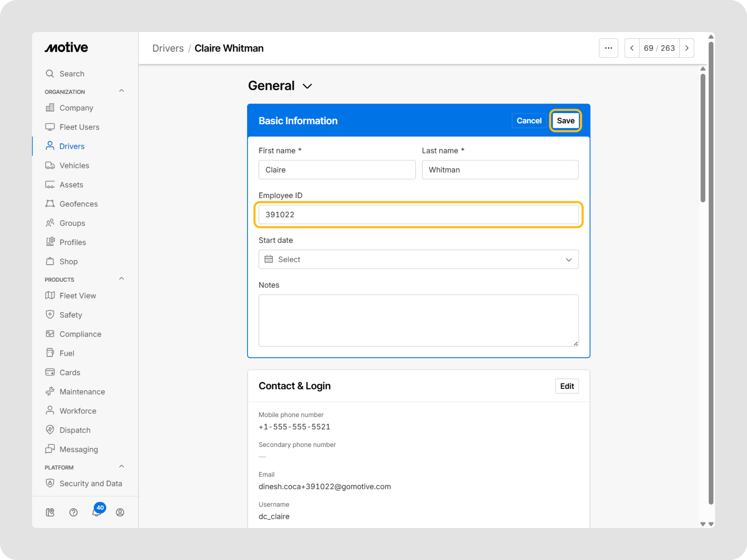Click the map book icon in bottom bar
The image size is (747, 560).
click(50, 513)
